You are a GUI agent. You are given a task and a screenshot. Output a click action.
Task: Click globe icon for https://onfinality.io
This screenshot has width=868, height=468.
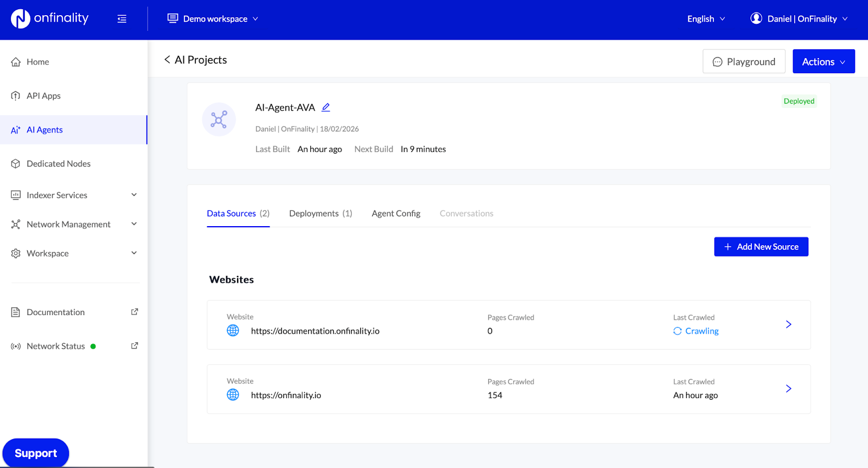click(x=233, y=395)
